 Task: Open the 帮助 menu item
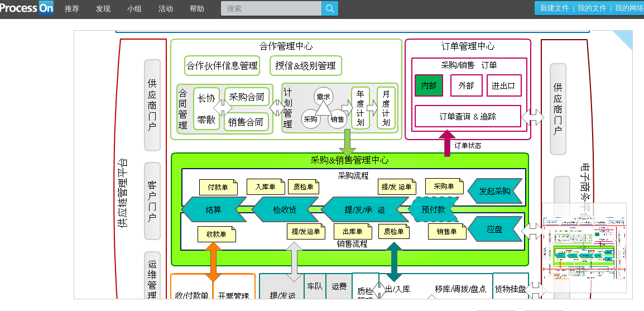coord(197,8)
